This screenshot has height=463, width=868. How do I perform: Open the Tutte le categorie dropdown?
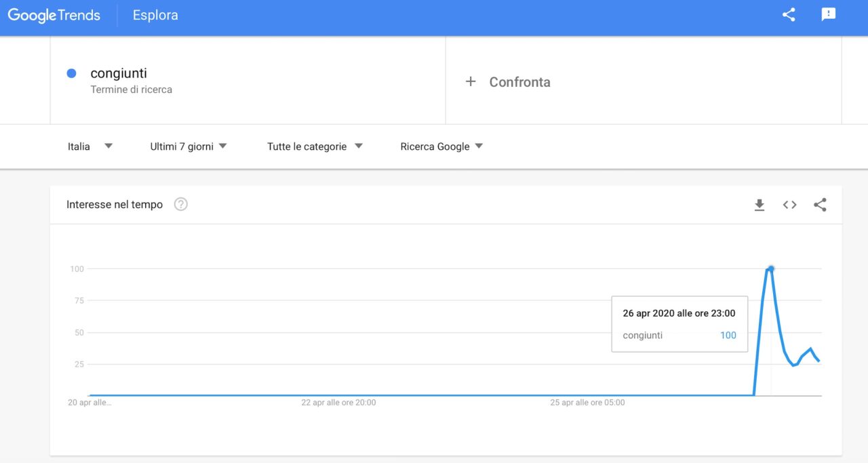315,146
